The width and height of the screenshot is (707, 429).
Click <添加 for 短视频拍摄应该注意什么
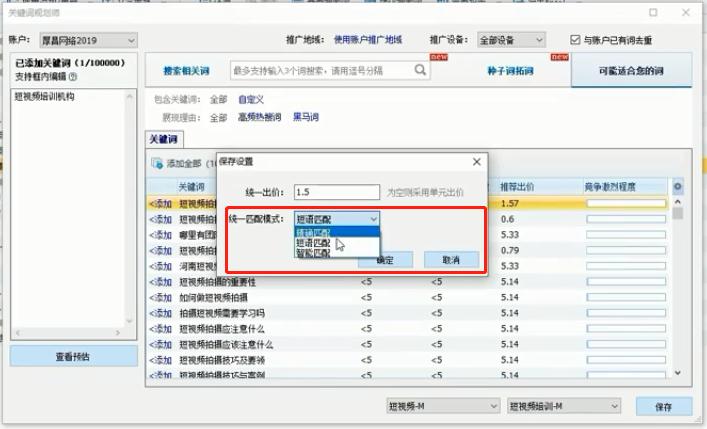tap(161, 345)
